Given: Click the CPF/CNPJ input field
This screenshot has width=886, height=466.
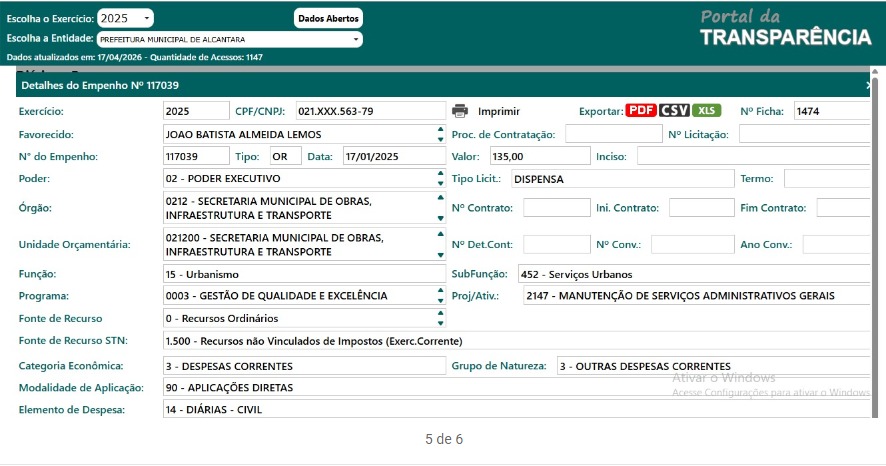Looking at the screenshot, I should [x=369, y=111].
